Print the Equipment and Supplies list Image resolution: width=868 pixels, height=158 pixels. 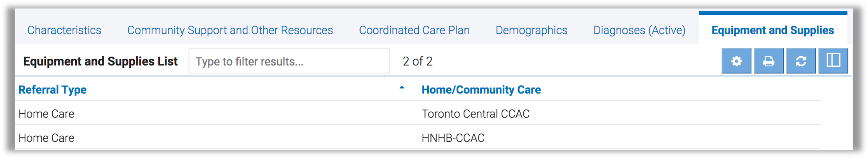[769, 61]
